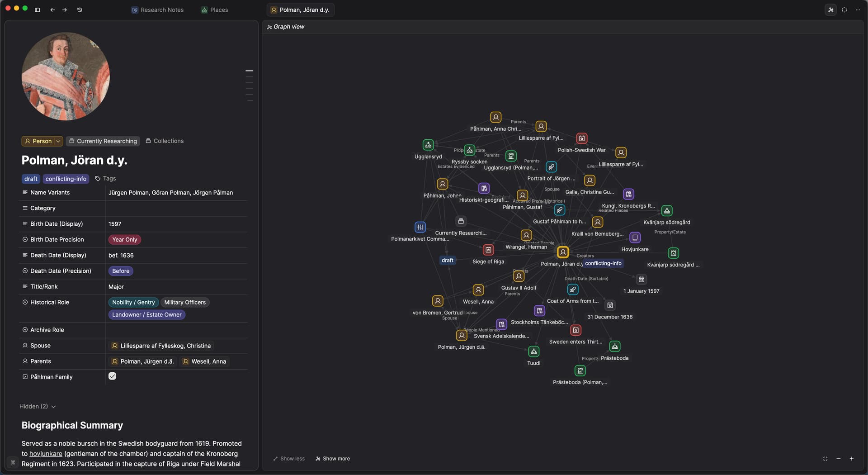
Task: Expand the Hidden (2) properties section
Action: tap(38, 407)
